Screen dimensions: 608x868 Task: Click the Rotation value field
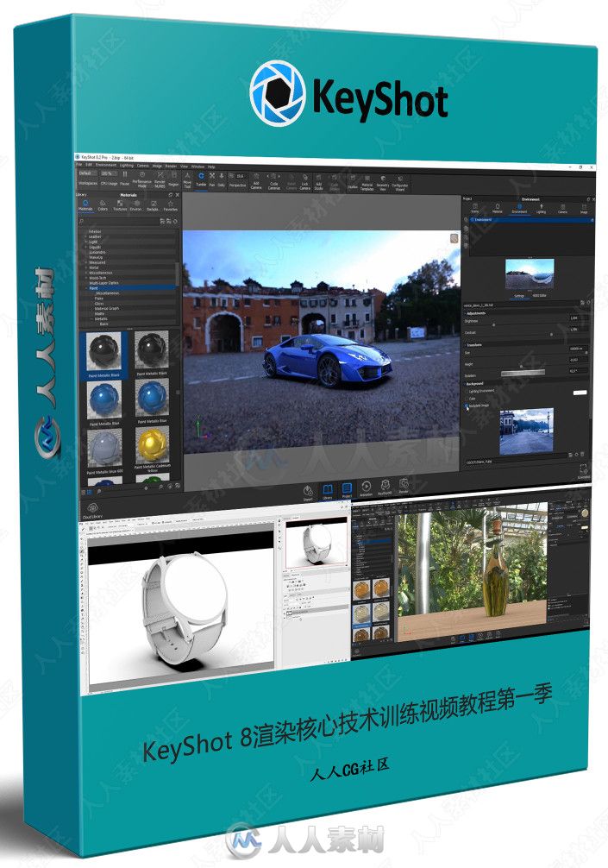coord(578,371)
